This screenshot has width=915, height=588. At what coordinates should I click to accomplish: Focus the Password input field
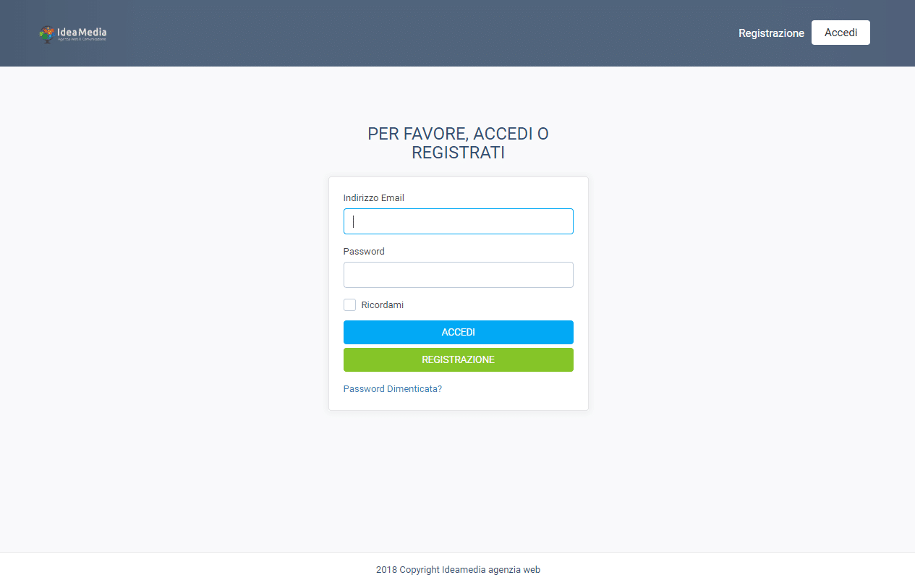click(x=459, y=275)
